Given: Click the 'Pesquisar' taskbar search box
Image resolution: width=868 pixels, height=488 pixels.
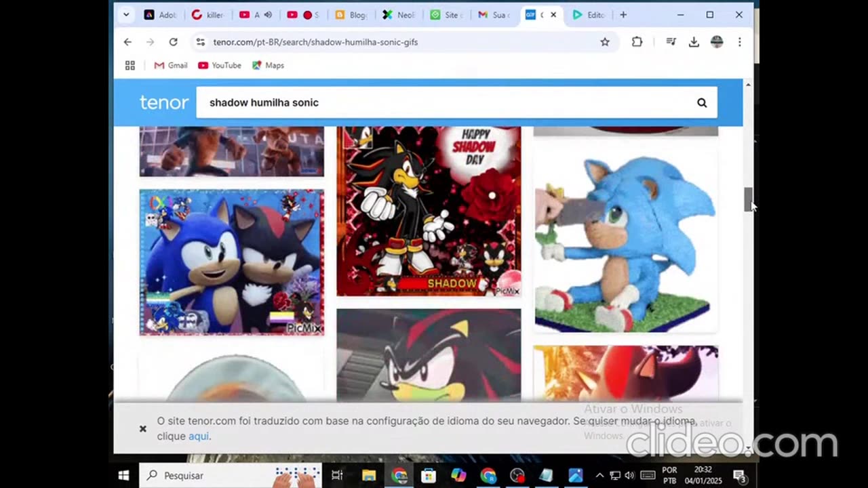Looking at the screenshot, I should tap(231, 475).
